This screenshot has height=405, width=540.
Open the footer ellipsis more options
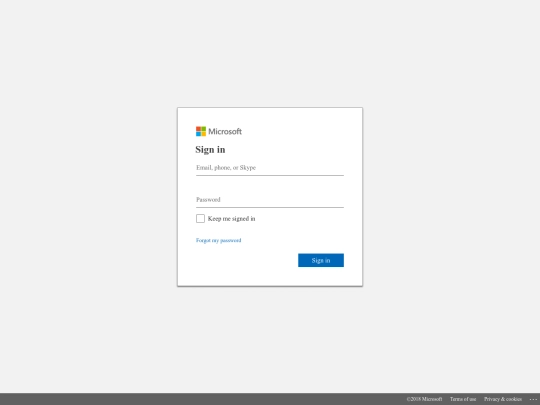tap(533, 399)
